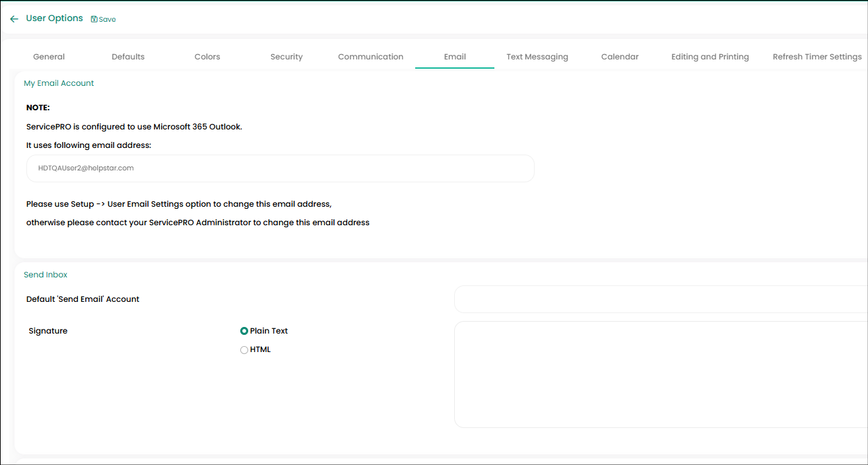Select the HTML signature option

point(244,350)
